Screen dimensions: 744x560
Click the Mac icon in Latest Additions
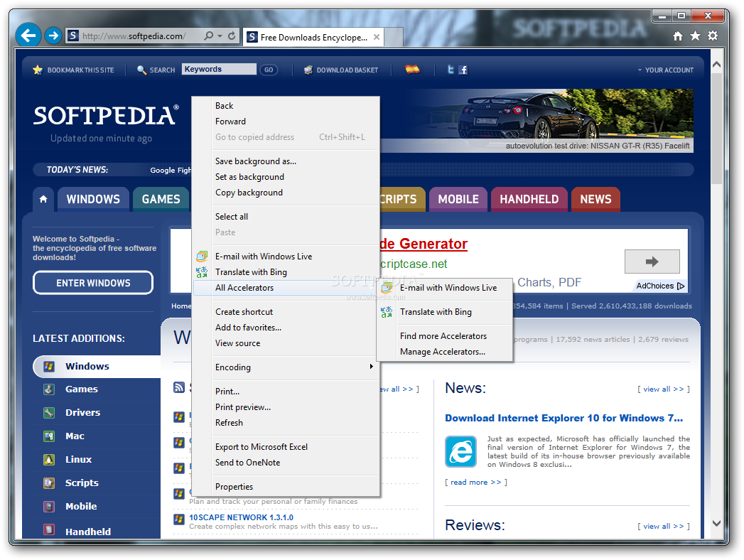click(x=49, y=436)
